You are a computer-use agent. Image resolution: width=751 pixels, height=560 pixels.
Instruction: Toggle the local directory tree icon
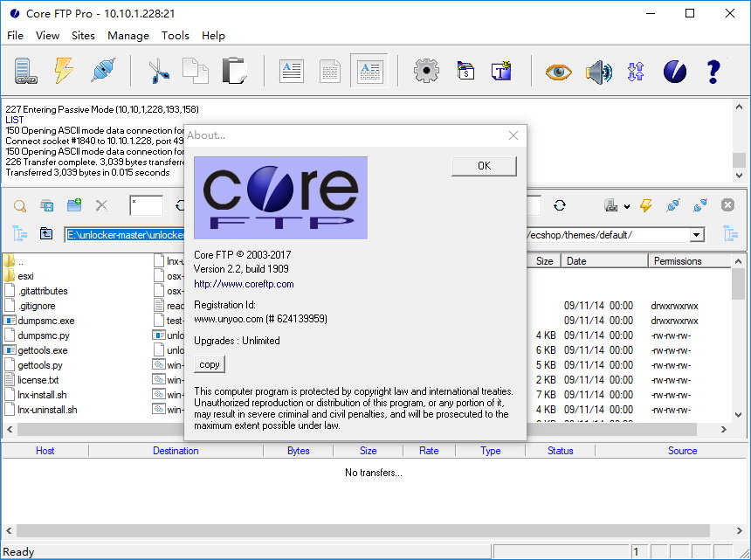tap(19, 234)
